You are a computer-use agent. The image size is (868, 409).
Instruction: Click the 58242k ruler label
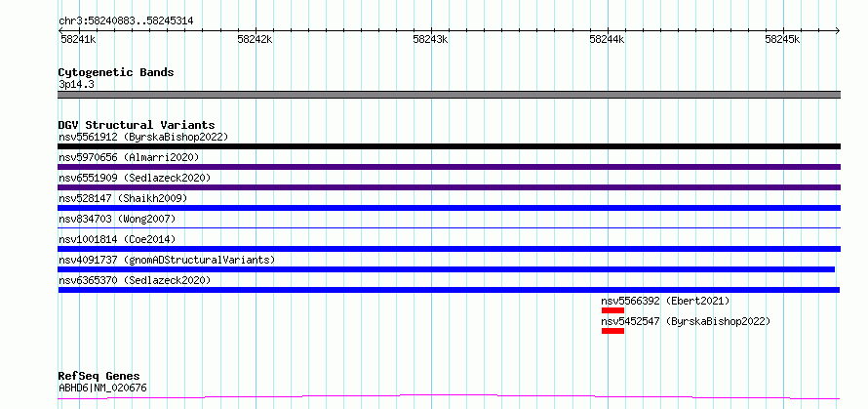point(255,39)
